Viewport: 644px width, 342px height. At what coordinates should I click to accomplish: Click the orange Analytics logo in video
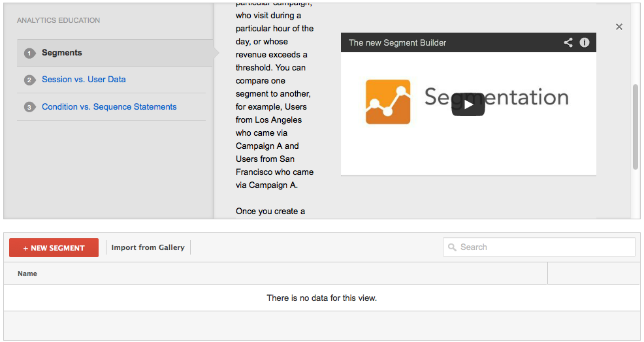(388, 102)
